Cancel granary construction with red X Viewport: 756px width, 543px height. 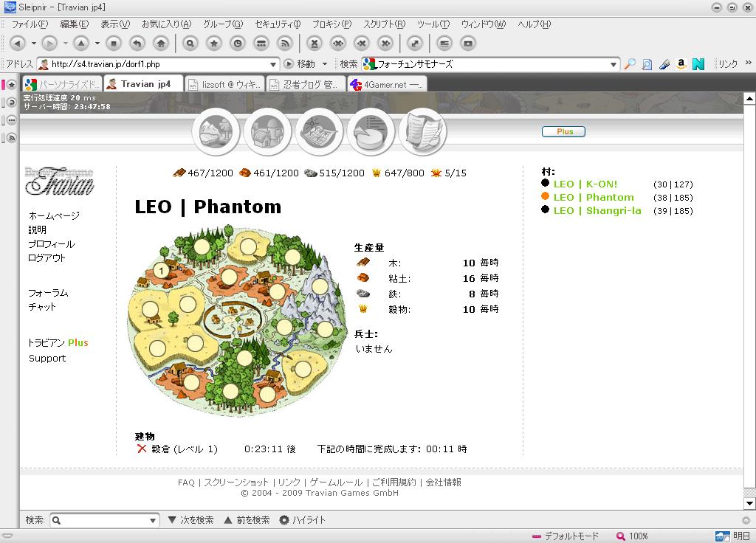coord(142,449)
